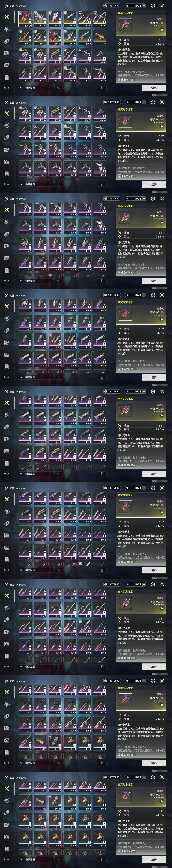Close the inventory with topmost X icon
Image resolution: width=172 pixels, height=868 pixels.
[x=162, y=6]
